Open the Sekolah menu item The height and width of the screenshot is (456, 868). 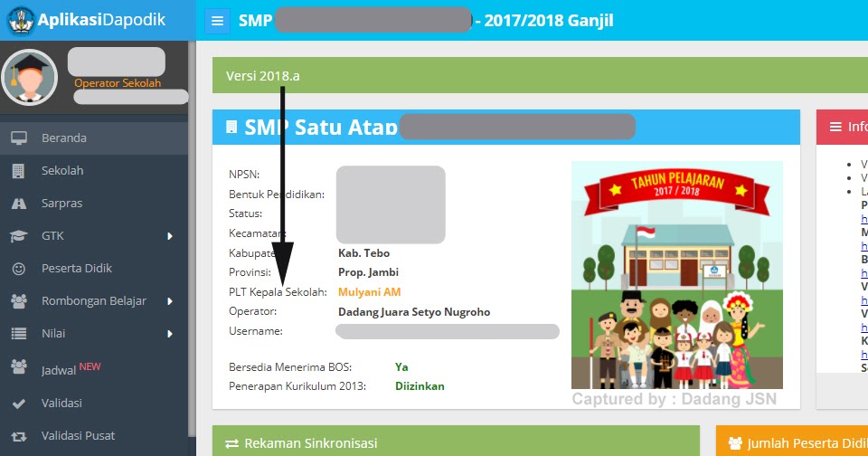[93, 171]
